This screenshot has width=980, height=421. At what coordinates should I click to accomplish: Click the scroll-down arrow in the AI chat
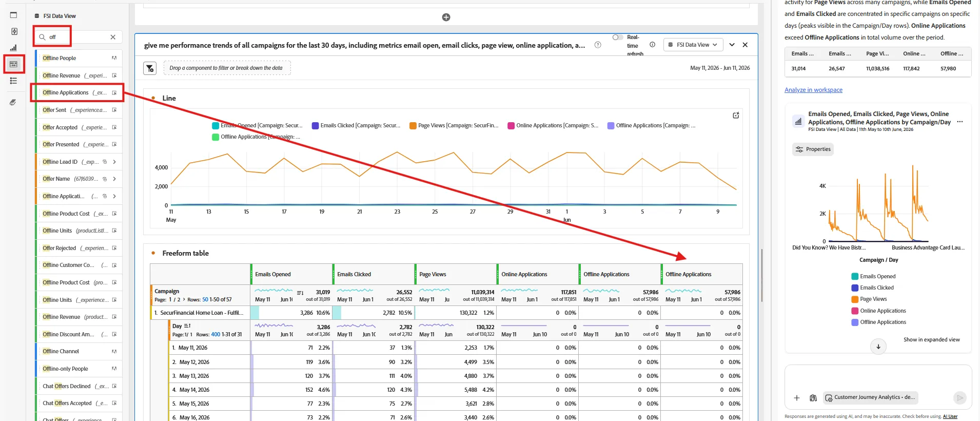click(878, 347)
